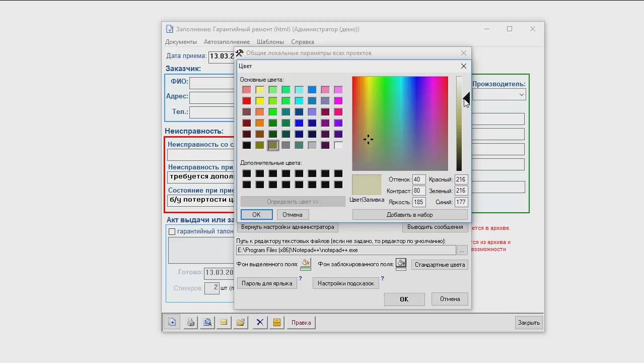
Task: Click the question mark beside Настройки подсказок
Action: point(382,278)
